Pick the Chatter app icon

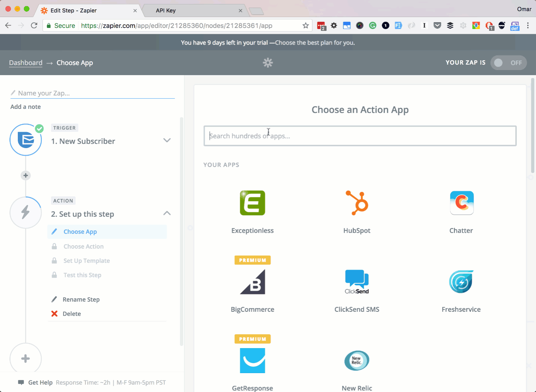(462, 203)
